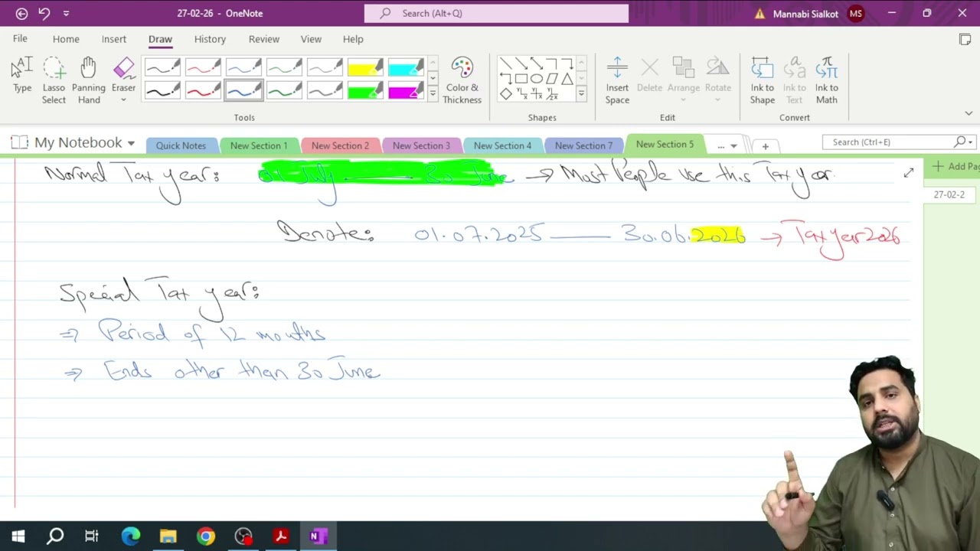Open Quick Access Toolbar customize dropdown
Screen dimensions: 980x551
point(66,14)
